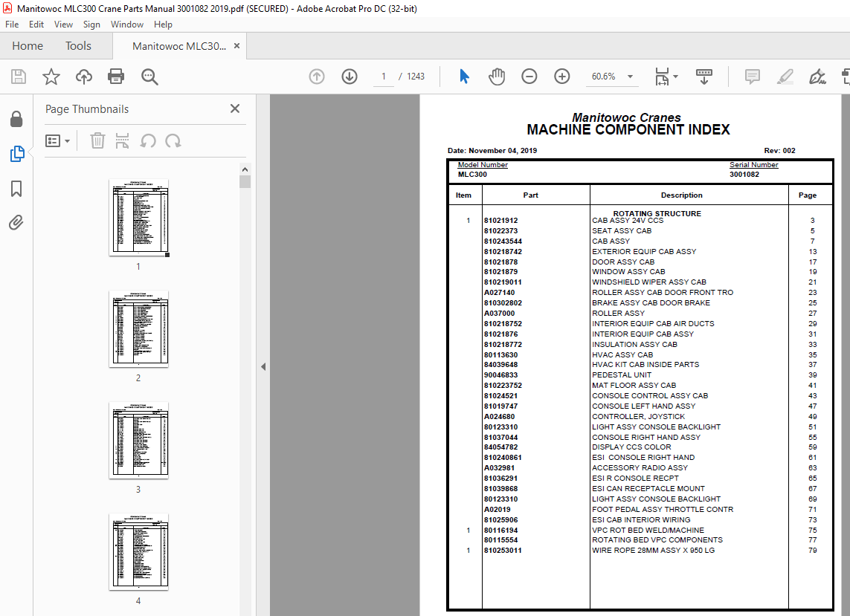Click part number A027140
850x616 pixels.
(x=499, y=293)
